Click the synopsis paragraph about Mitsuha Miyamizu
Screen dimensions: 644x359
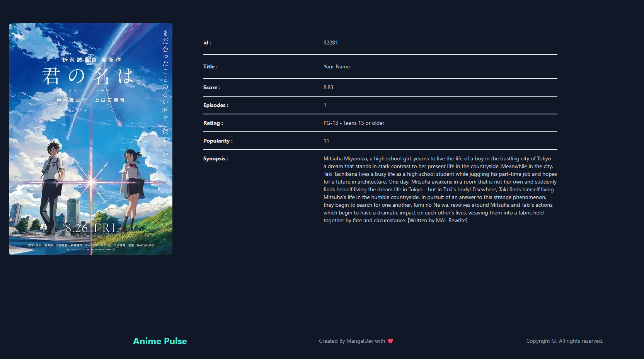tap(440, 189)
